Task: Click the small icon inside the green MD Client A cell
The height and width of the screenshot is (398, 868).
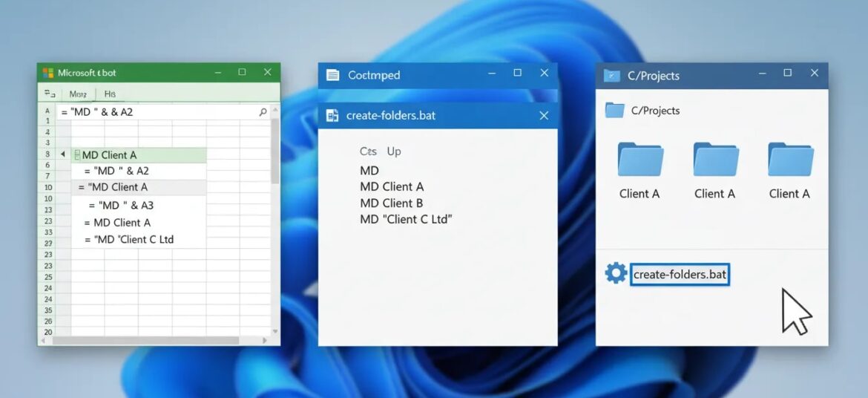Action: point(77,154)
